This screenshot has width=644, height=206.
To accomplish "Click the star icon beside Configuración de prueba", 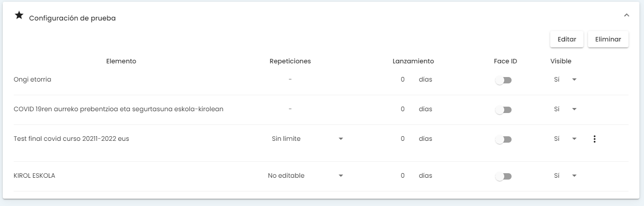I will (19, 15).
